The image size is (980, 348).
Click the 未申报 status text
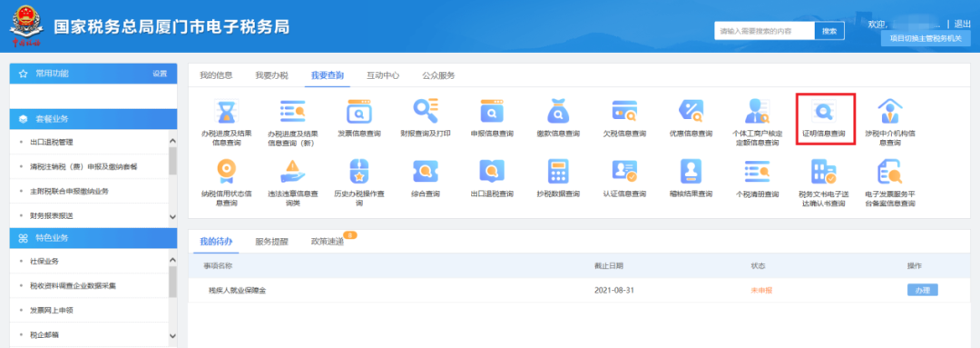762,291
